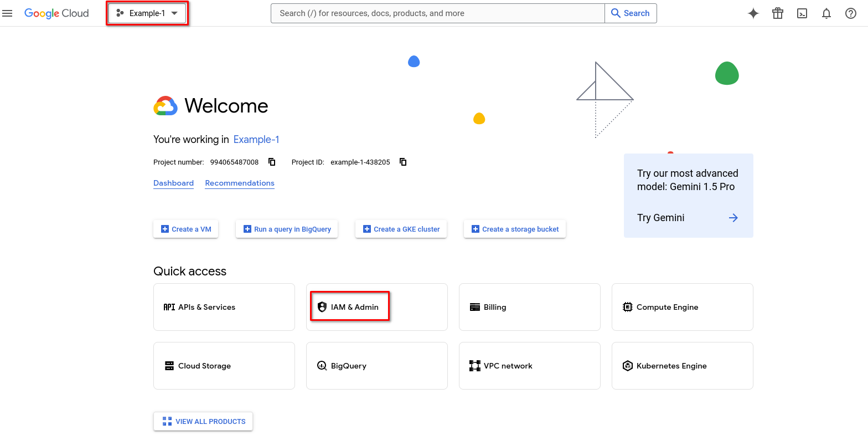868x445 pixels.
Task: Open the free trial gift icon
Action: [x=778, y=13]
